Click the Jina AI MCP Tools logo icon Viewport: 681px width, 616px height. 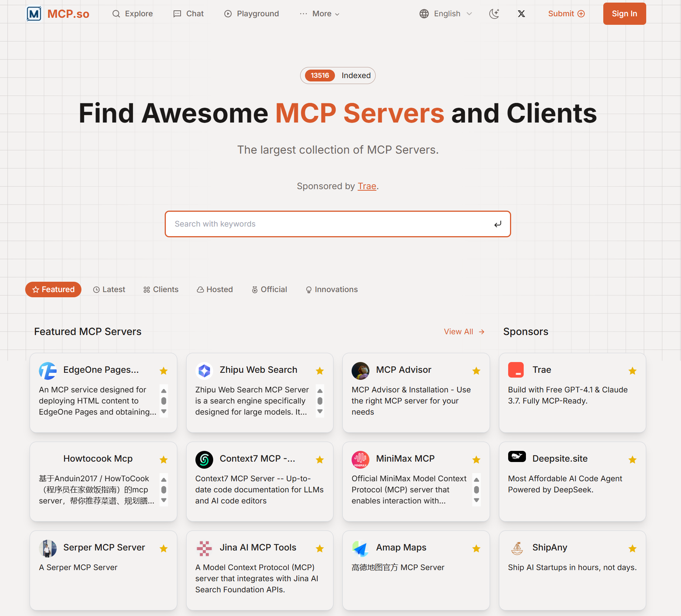click(x=204, y=548)
